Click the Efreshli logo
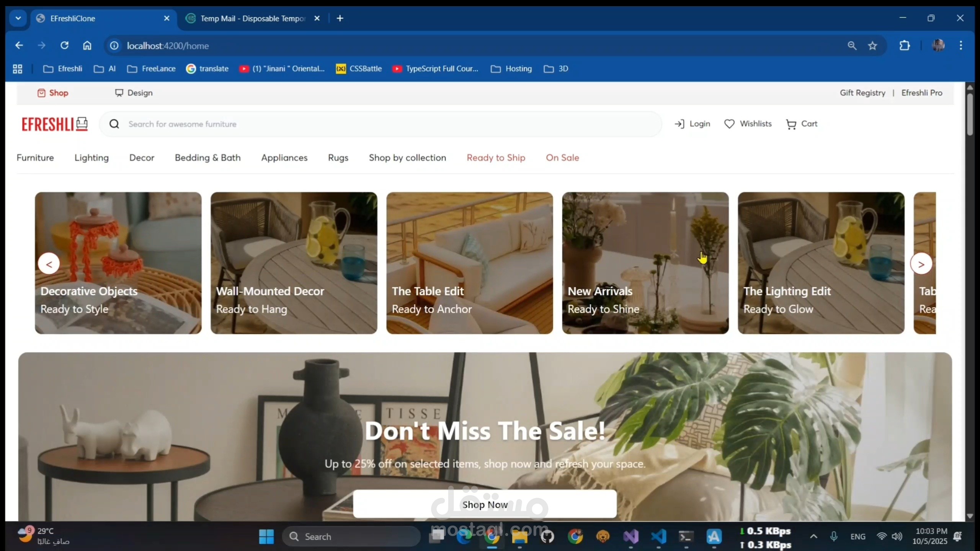Image resolution: width=980 pixels, height=551 pixels. coord(55,124)
